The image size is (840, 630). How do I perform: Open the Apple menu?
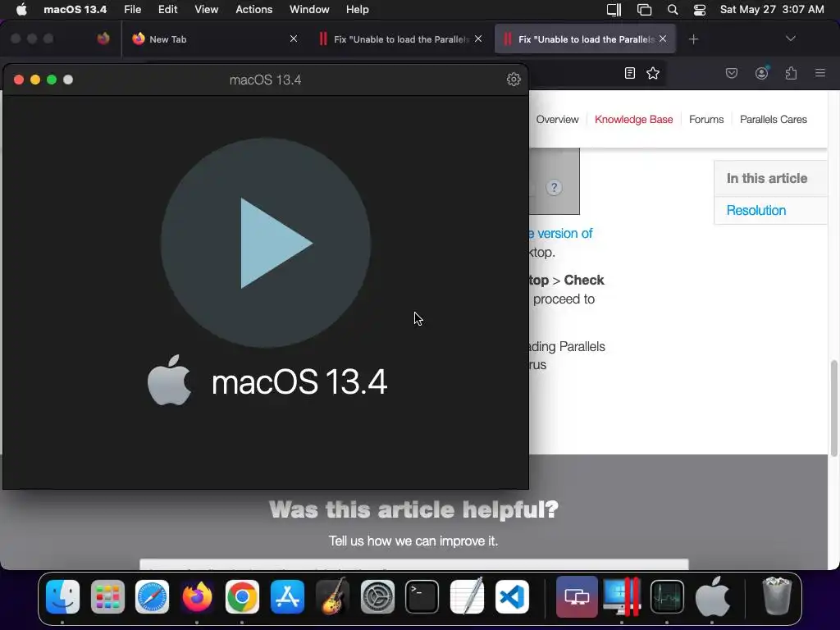tap(21, 9)
